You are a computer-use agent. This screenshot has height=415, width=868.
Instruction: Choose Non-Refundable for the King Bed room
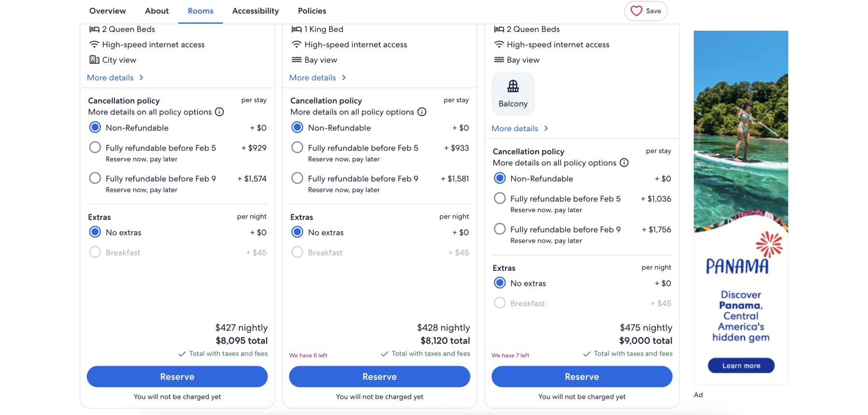pos(297,127)
